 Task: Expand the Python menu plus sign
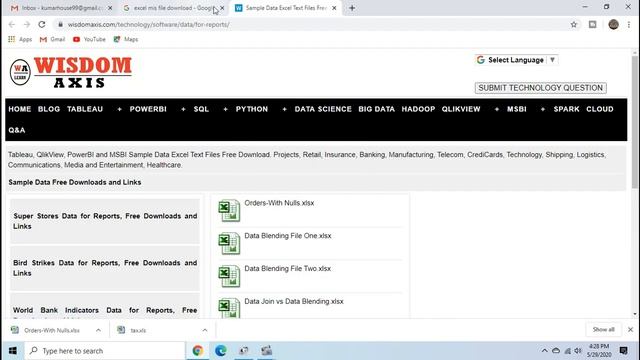(284, 109)
